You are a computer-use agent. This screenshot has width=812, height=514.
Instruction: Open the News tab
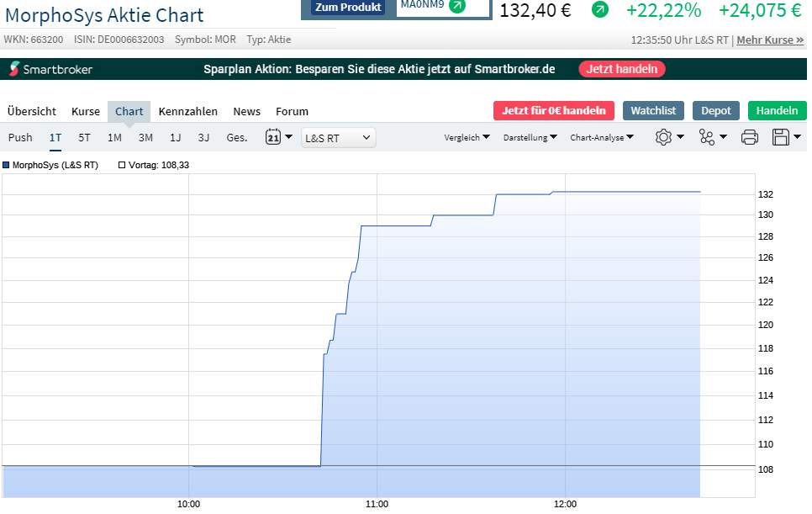pos(246,111)
